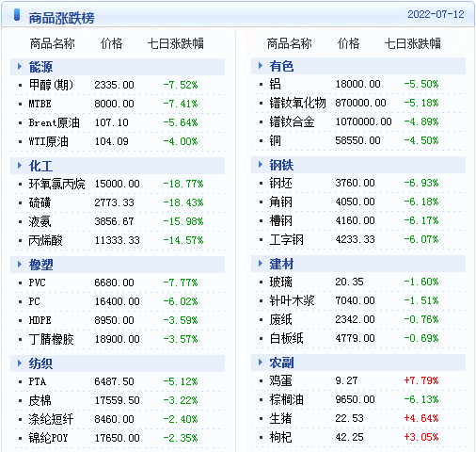Expand the 纺织 category arrow
Screen dimensions: 476x452
point(20,363)
